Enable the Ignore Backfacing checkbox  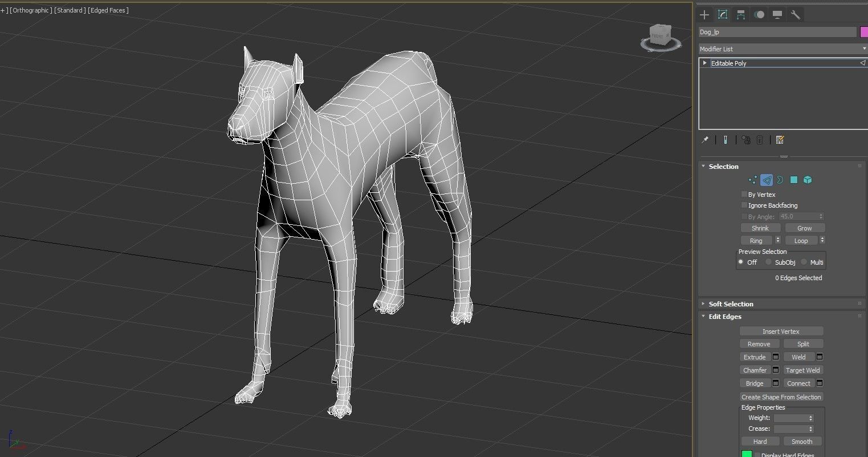(744, 205)
